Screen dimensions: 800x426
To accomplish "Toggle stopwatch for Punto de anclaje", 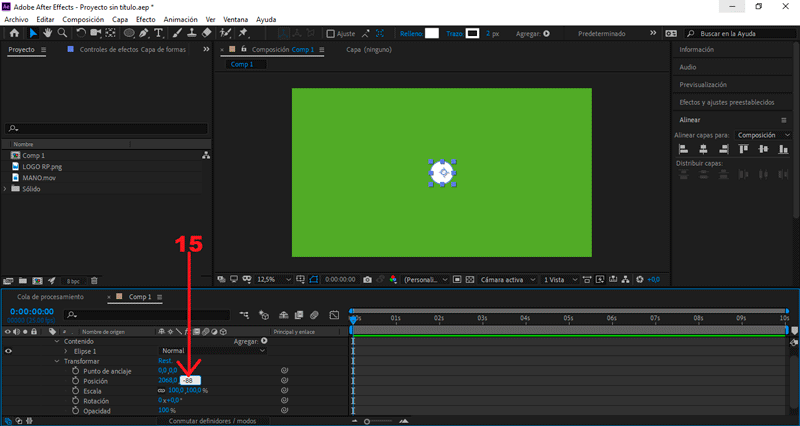I will tap(76, 371).
